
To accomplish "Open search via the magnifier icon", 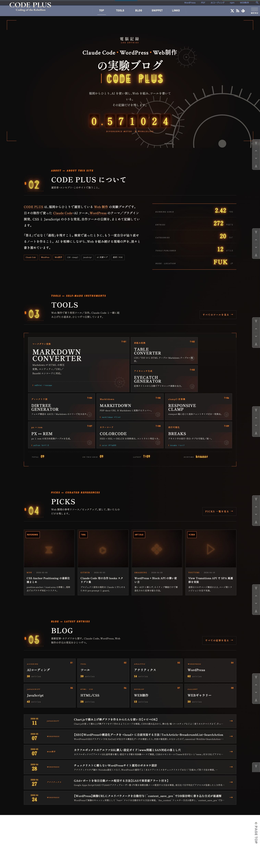I will click(x=257, y=3).
